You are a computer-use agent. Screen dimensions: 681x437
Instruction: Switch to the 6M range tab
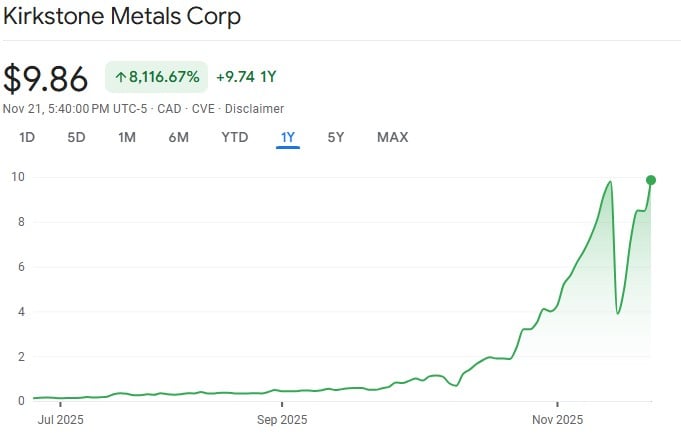pos(178,137)
